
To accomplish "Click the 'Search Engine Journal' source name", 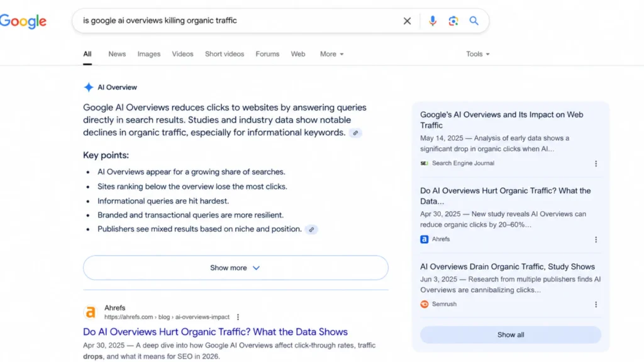I will coord(463,163).
